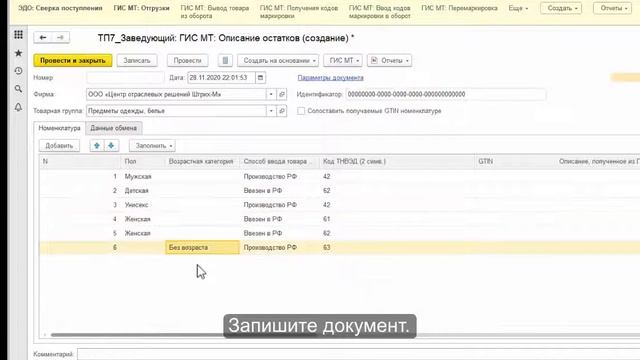Expand the Товарная группа dropdown arrow

pos(271,111)
